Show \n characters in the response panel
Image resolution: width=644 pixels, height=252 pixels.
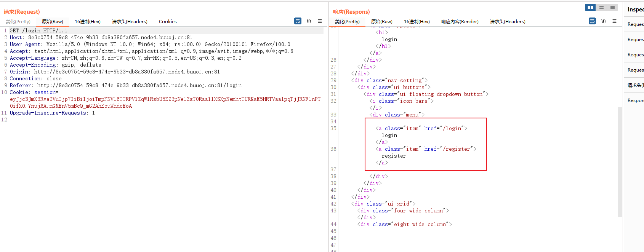(x=604, y=21)
